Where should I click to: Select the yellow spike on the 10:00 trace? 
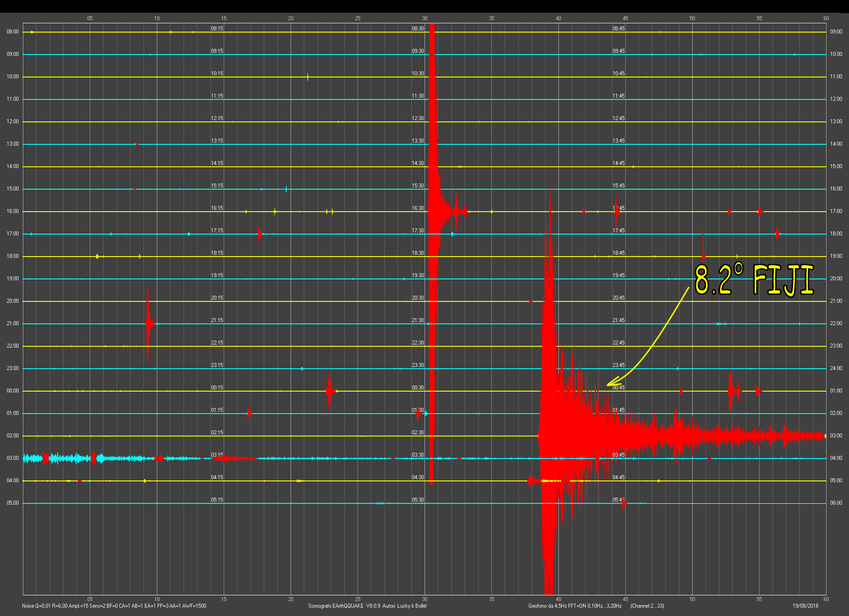coord(307,77)
